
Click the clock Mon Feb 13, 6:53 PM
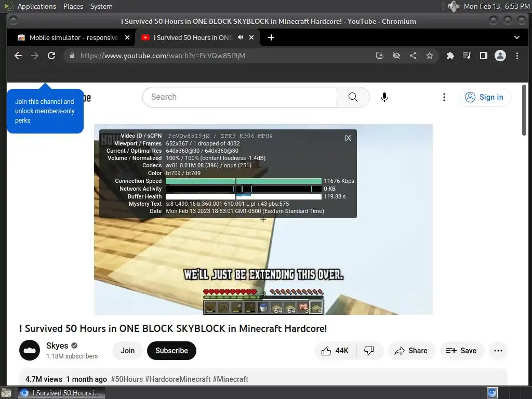click(x=496, y=6)
